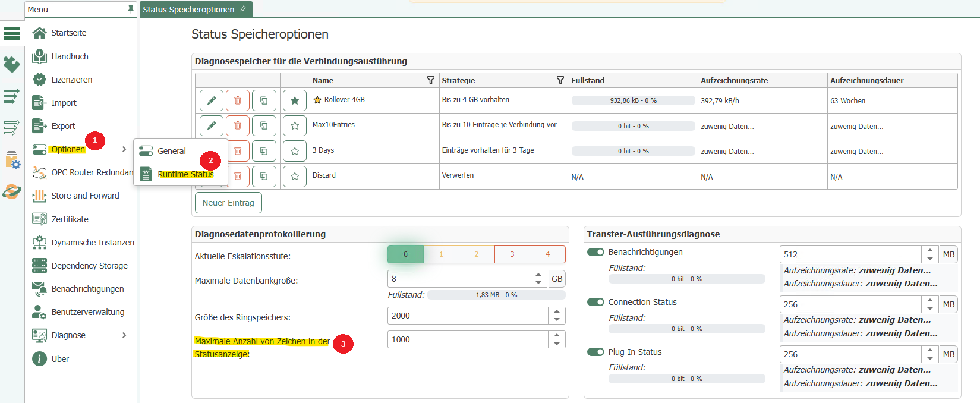This screenshot has height=403, width=980.
Task: Open the GB unit dropdown
Action: 557,279
